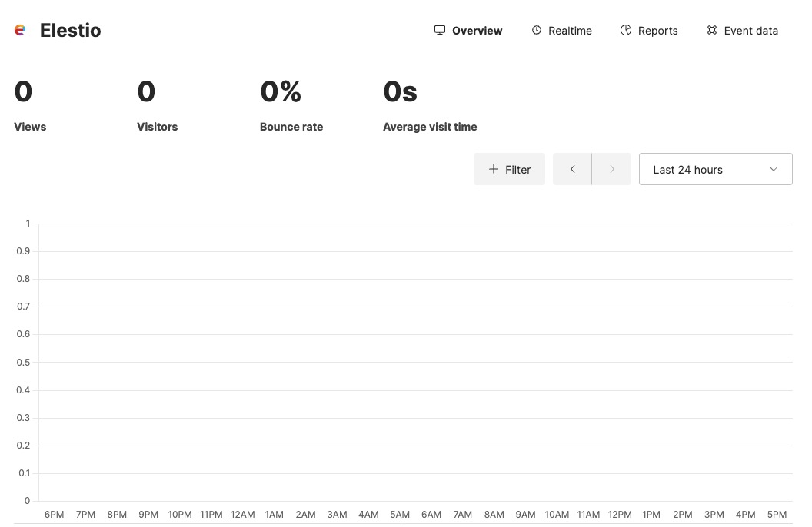Click the Elestio brand name
This screenshot has width=812, height=527.
click(x=70, y=30)
